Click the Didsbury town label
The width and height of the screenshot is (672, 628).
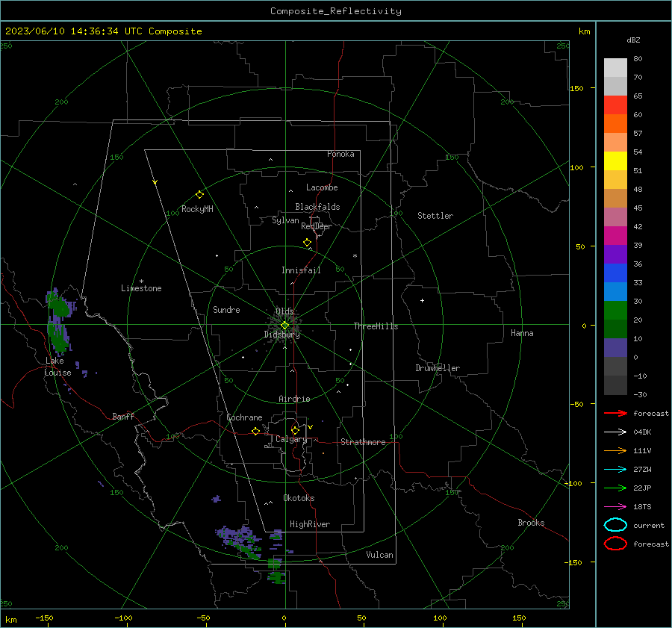coord(281,335)
